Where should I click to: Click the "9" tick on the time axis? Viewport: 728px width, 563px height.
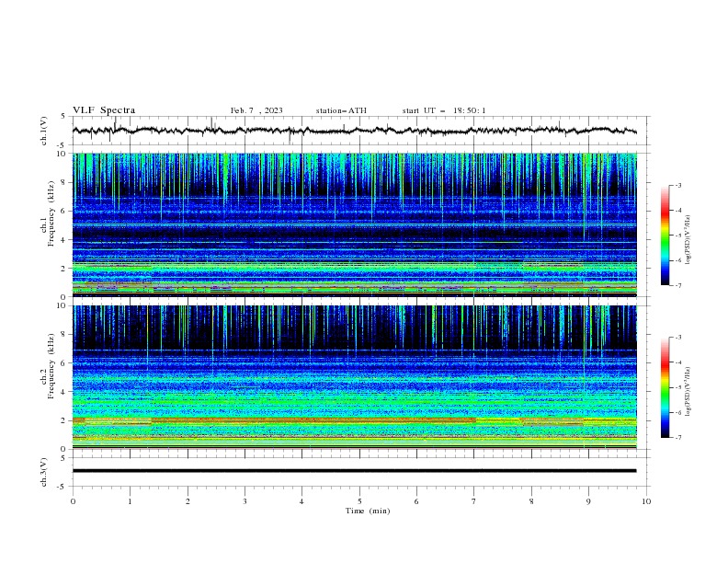588,501
